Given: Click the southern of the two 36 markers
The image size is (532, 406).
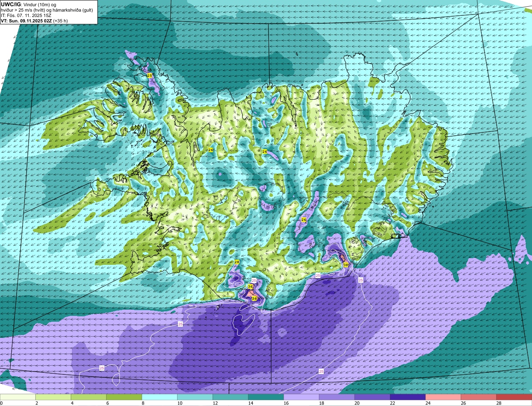Looking at the screenshot, I should tap(254, 298).
